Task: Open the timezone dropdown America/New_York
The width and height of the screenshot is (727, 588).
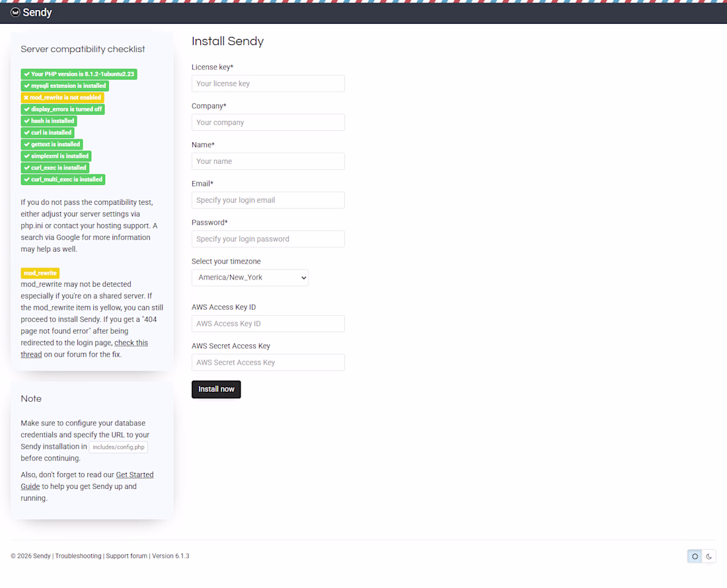Action: coord(250,277)
